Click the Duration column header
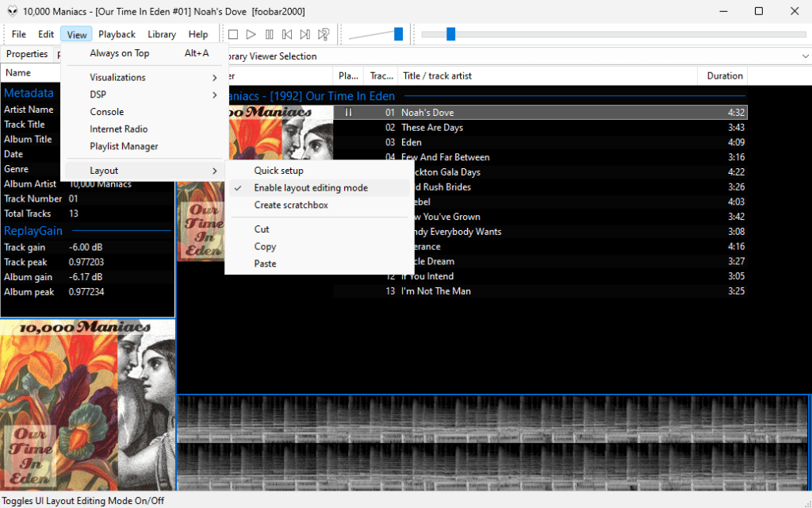This screenshot has width=812, height=508. [x=725, y=76]
